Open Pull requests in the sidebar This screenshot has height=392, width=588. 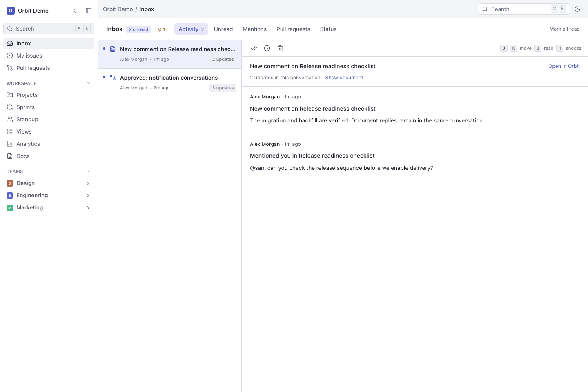tap(49, 68)
